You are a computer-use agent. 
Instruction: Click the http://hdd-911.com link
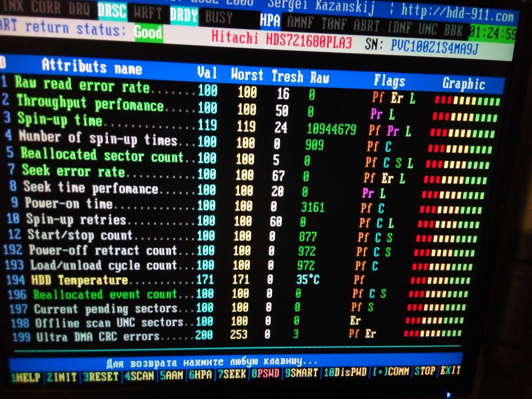coord(457,12)
